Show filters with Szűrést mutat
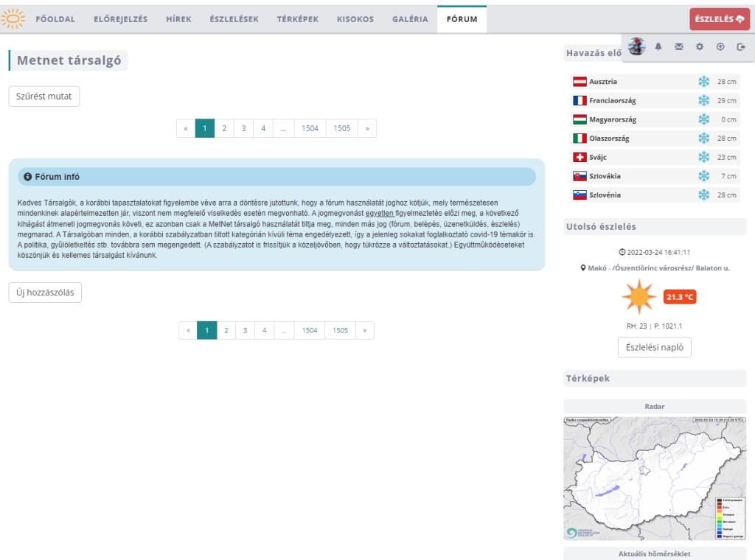755x560 pixels. (x=44, y=97)
